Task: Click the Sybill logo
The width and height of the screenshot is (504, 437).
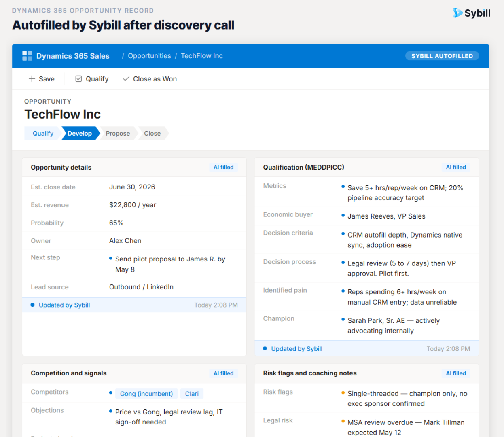Action: 471,13
